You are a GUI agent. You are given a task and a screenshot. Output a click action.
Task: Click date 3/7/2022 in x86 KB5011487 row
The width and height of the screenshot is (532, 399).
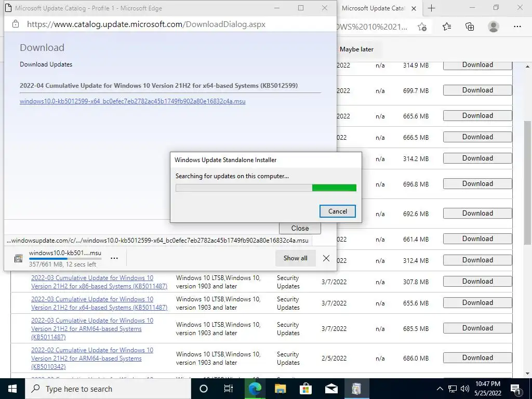[334, 282]
